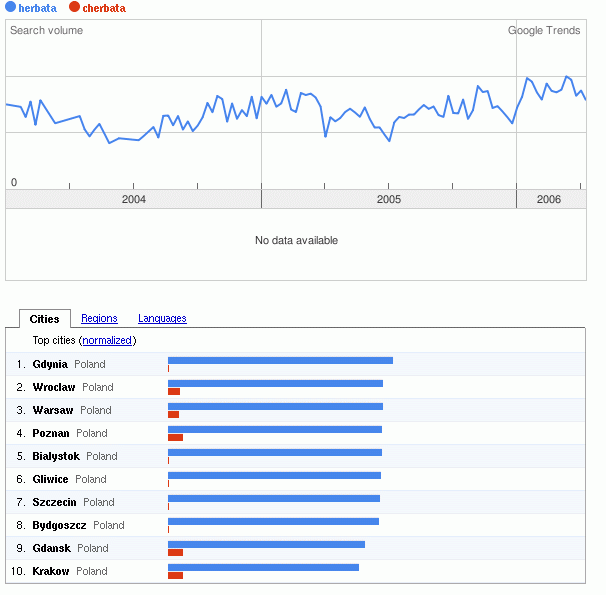606x595 pixels.
Task: Click Krakow's blue herbata bar
Action: 263,567
